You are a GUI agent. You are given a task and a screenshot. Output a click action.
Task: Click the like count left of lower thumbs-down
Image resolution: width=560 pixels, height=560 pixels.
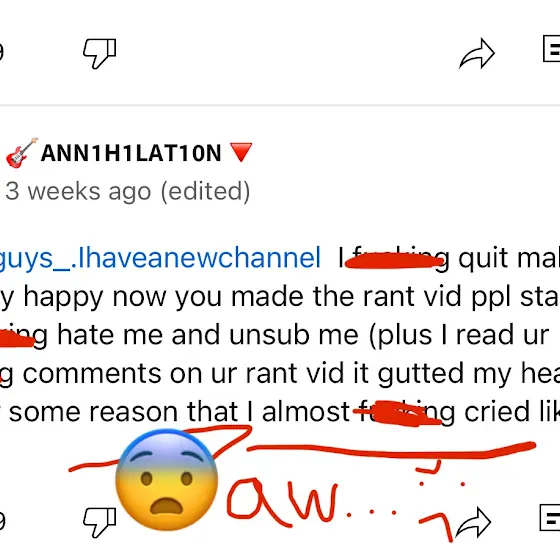click(2, 521)
